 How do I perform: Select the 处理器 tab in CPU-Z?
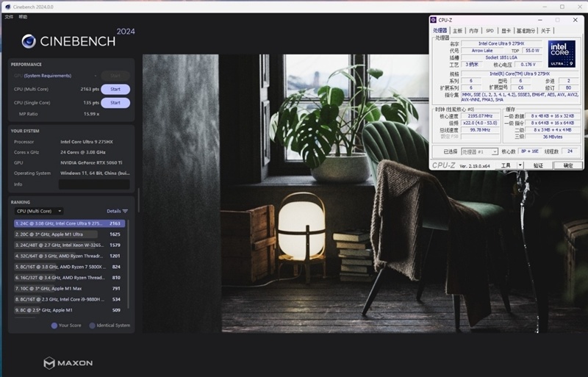pyautogui.click(x=440, y=30)
